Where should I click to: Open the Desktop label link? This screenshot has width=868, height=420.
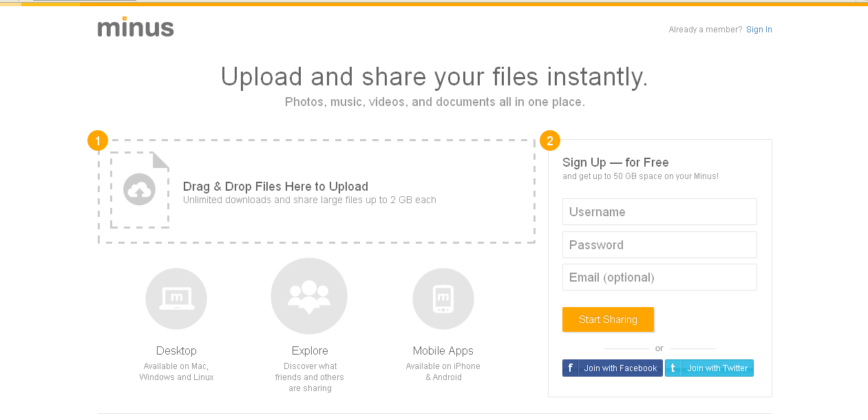176,350
